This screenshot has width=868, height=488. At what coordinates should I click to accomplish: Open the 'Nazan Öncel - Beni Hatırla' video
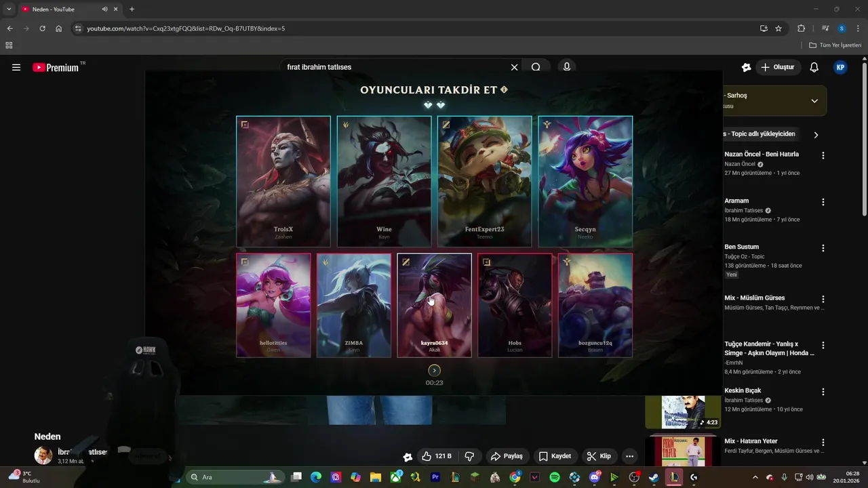(762, 154)
